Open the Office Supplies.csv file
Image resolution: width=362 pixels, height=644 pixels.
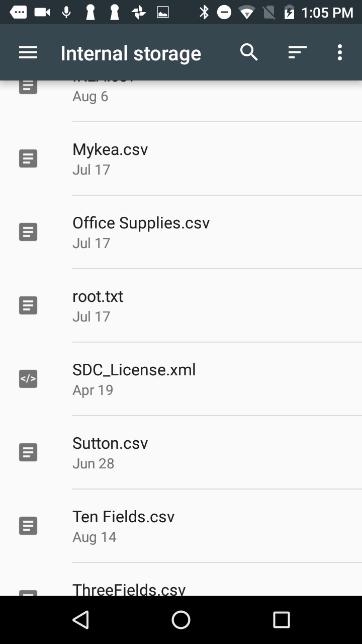click(181, 232)
